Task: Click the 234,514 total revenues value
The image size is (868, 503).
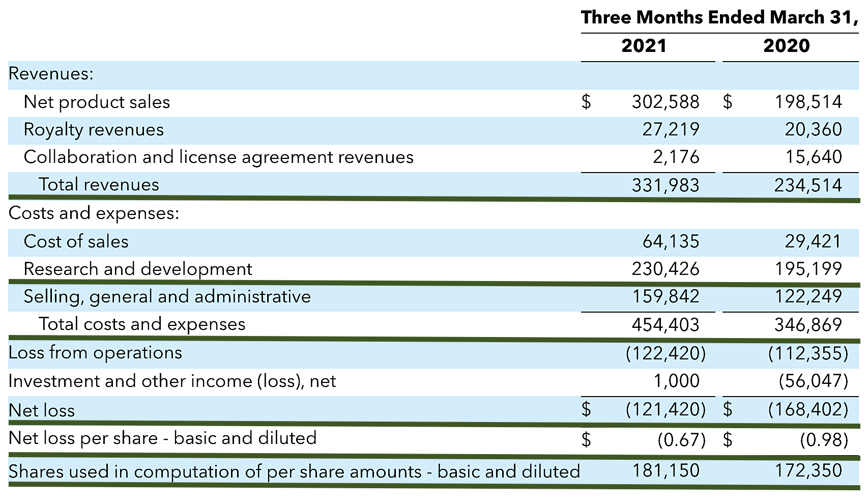Action: (808, 185)
